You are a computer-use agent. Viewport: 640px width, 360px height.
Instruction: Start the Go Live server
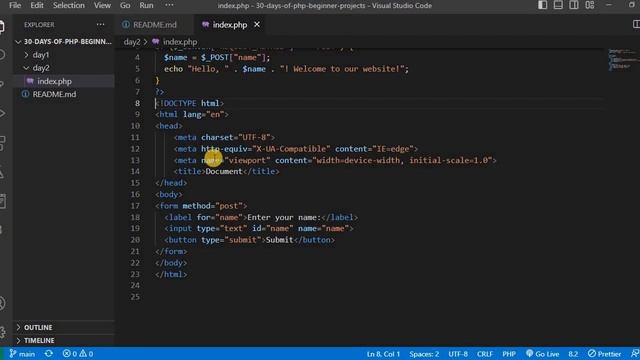click(542, 354)
